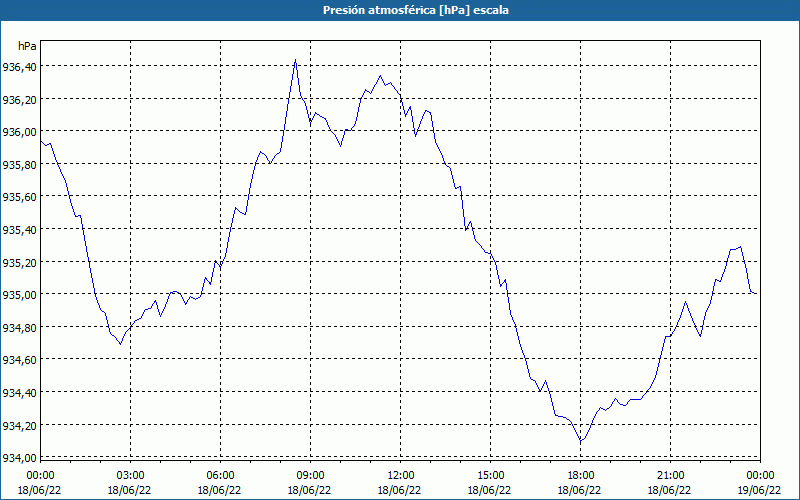This screenshot has width=800, height=500.
Task: Select the 934,80 y-axis value
Action: (x=19, y=327)
